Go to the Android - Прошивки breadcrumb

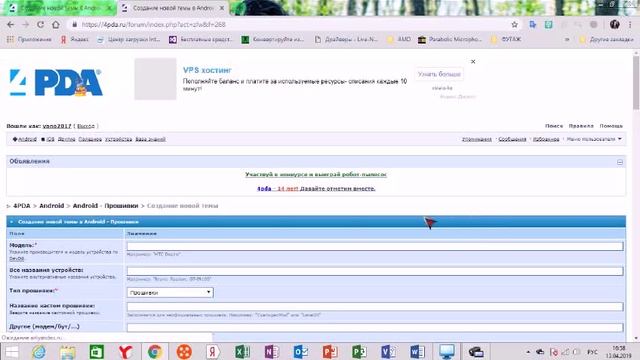pyautogui.click(x=105, y=206)
